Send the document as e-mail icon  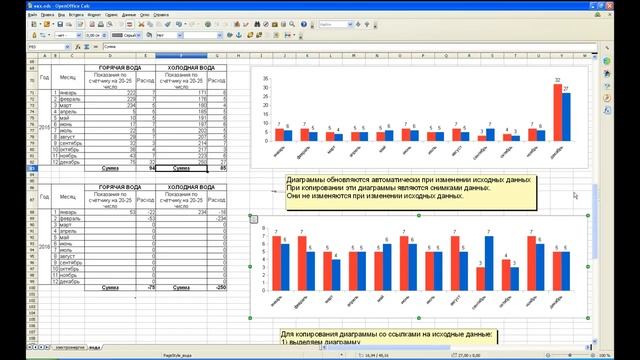[x=69, y=24]
